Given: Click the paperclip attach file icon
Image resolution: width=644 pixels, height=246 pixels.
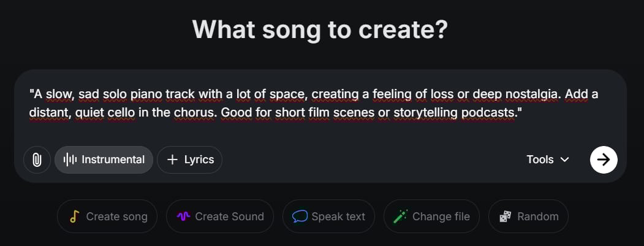Looking at the screenshot, I should click(x=37, y=160).
